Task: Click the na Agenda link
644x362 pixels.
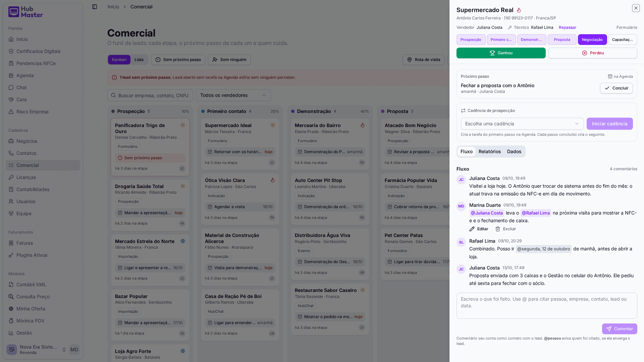Action: tap(620, 76)
